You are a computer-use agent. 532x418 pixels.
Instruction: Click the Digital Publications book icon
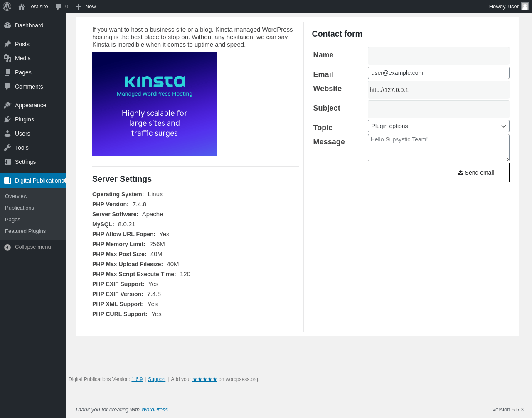(7, 181)
